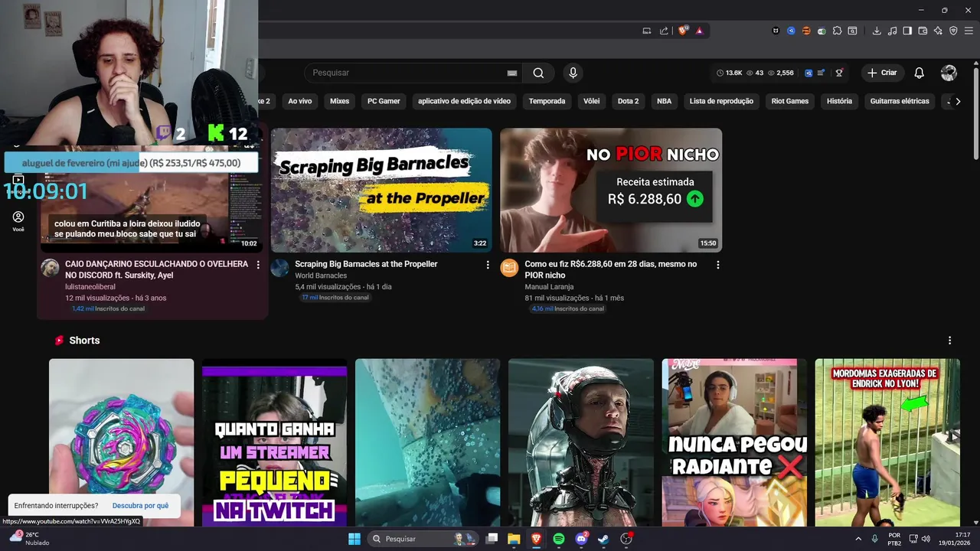
Task: Click the 'Você' profile sidebar icon
Action: (18, 221)
